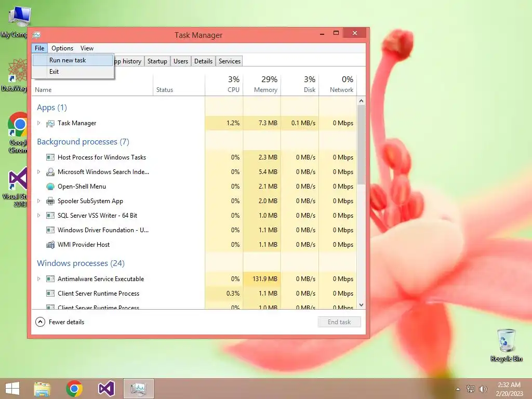Screen dimensions: 532x399
Task: Click the Task Manager process row icon
Action: click(50, 123)
